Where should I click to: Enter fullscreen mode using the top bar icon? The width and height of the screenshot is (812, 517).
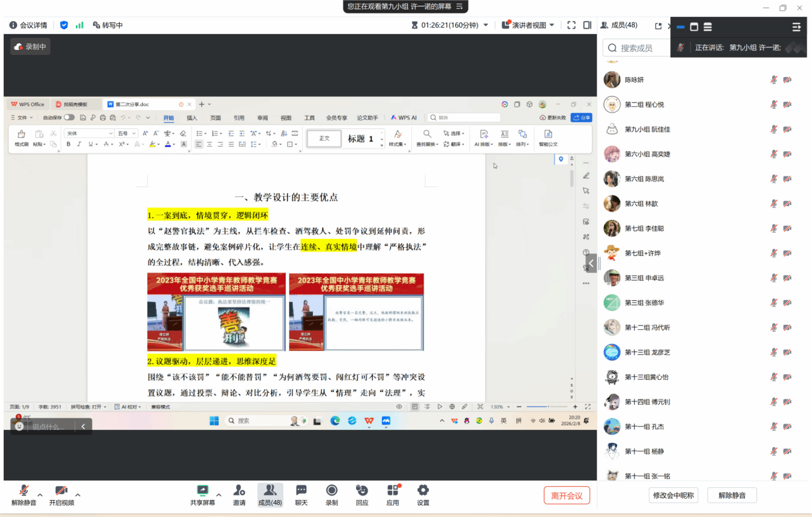click(571, 25)
